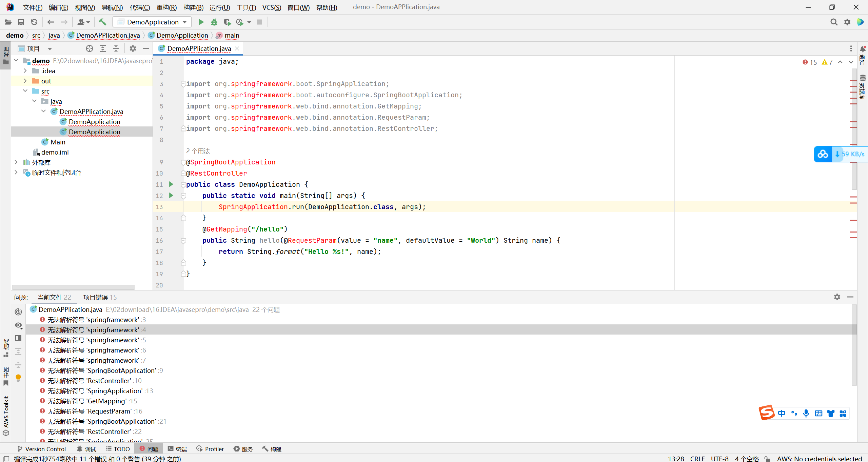Open the 构建(B) Build menu

(x=193, y=7)
